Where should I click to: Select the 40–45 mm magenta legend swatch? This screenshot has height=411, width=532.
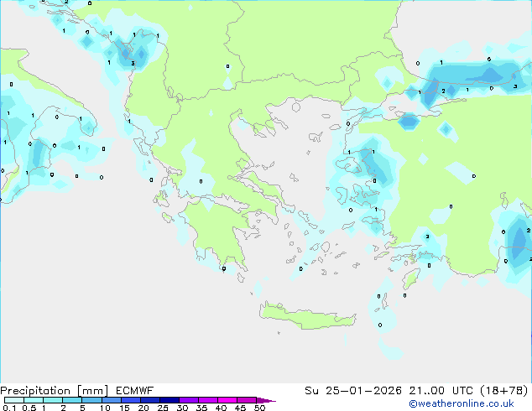click(229, 401)
